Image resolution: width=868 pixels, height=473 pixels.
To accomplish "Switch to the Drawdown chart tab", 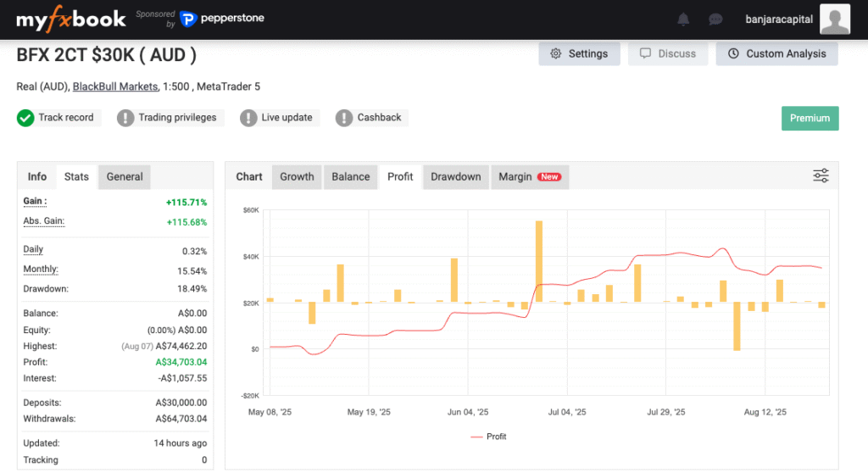I will [455, 176].
